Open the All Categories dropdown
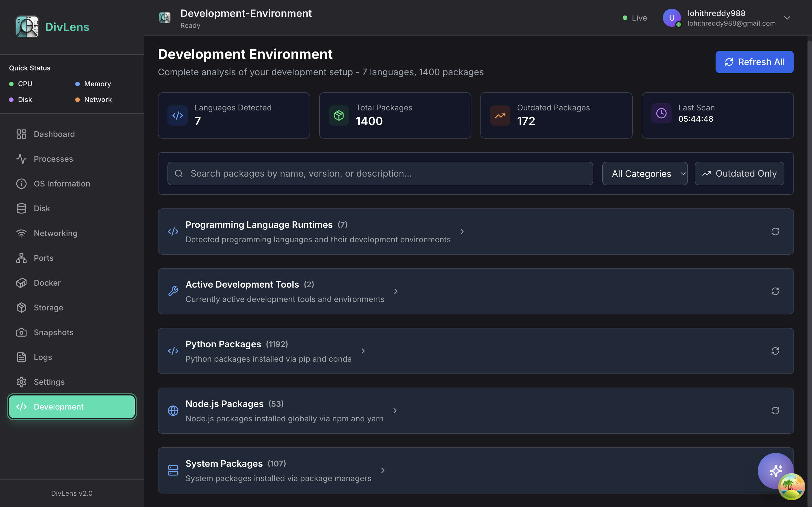 [x=645, y=174]
